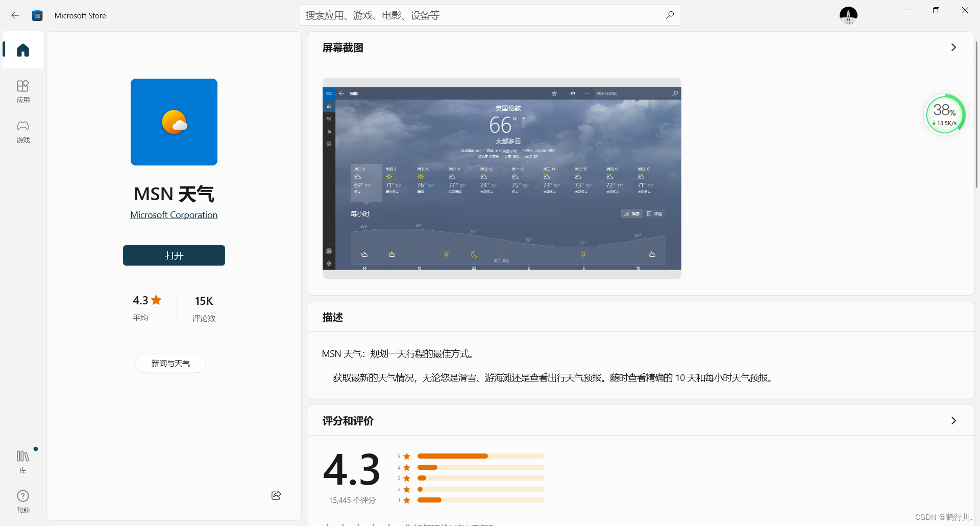Click the 38% network speed widget
The height and width of the screenshot is (526, 980).
coord(945,114)
